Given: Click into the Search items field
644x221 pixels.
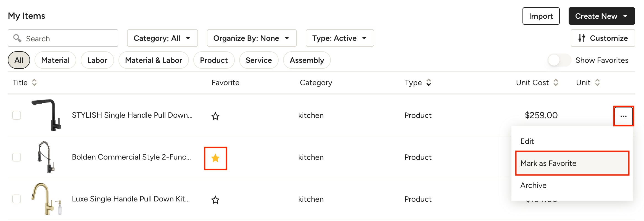Looking at the screenshot, I should point(63,38).
